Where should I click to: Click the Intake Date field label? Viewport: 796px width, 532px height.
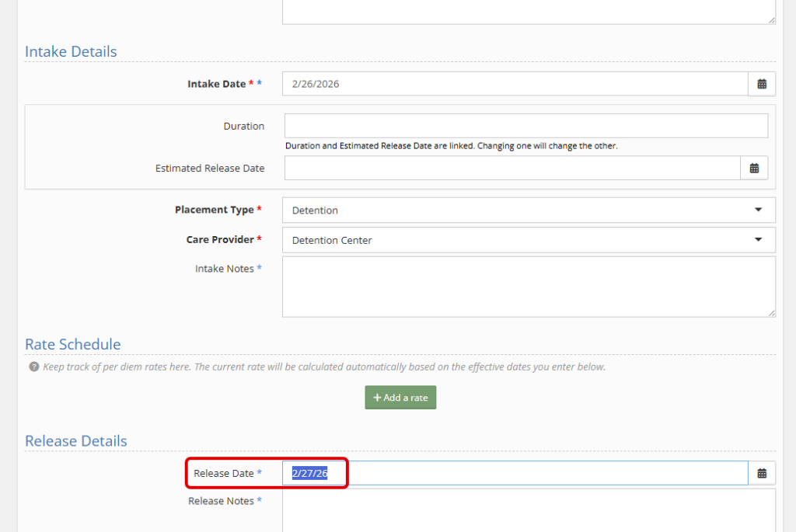point(216,84)
